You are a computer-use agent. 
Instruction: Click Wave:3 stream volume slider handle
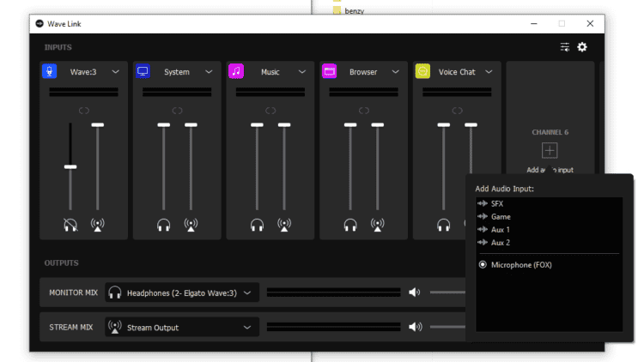click(97, 124)
